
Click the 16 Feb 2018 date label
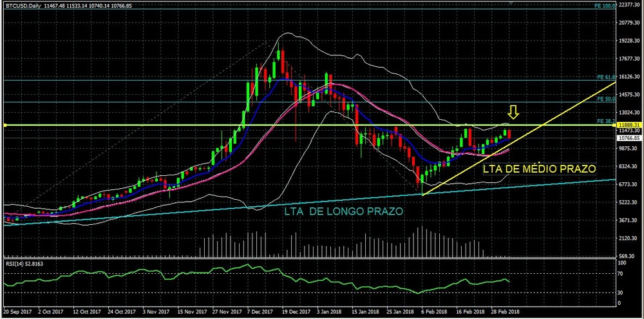(x=470, y=312)
